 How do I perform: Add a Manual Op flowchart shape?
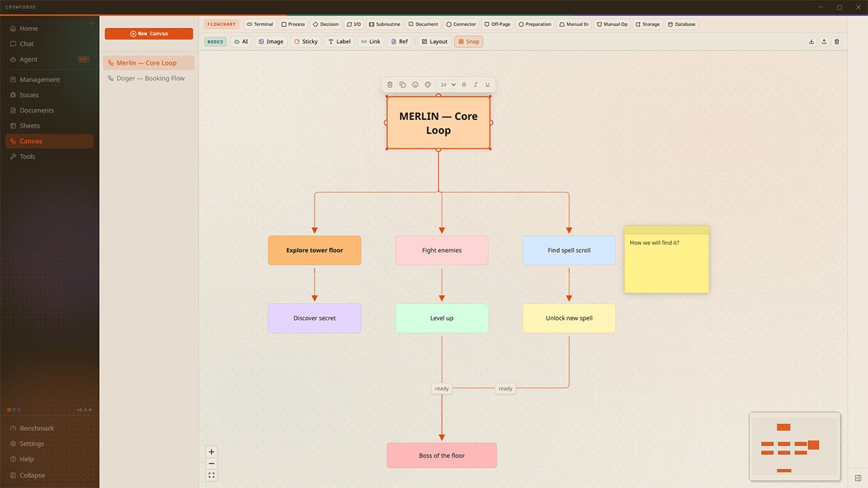pos(612,24)
